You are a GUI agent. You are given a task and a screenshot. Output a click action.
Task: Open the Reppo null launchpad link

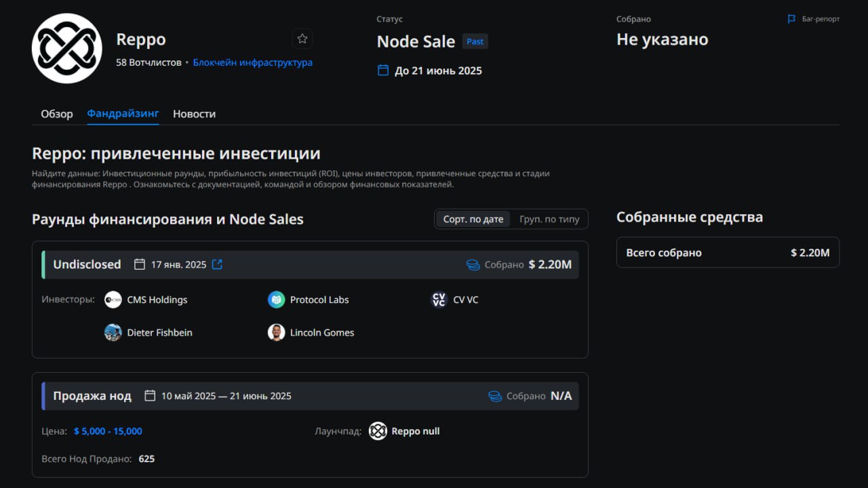(x=416, y=431)
